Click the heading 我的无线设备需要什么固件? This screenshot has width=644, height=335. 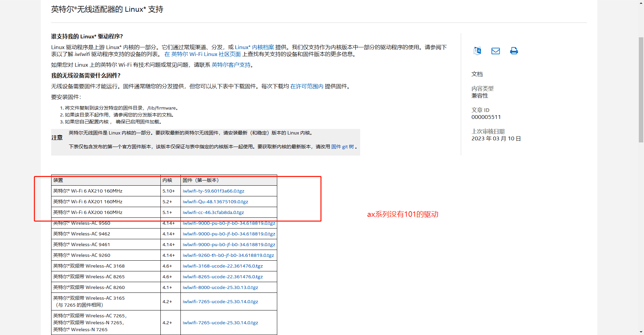tap(86, 76)
